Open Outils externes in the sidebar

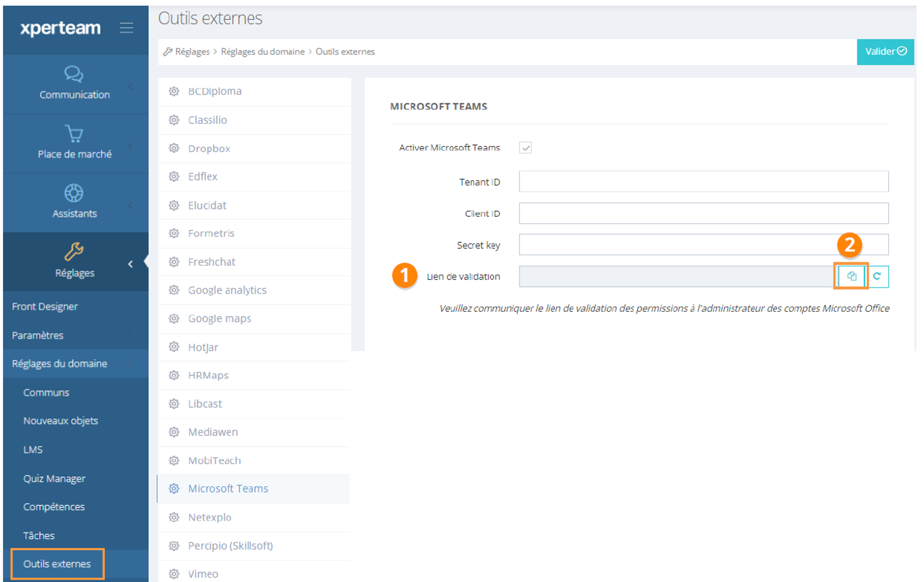57,564
